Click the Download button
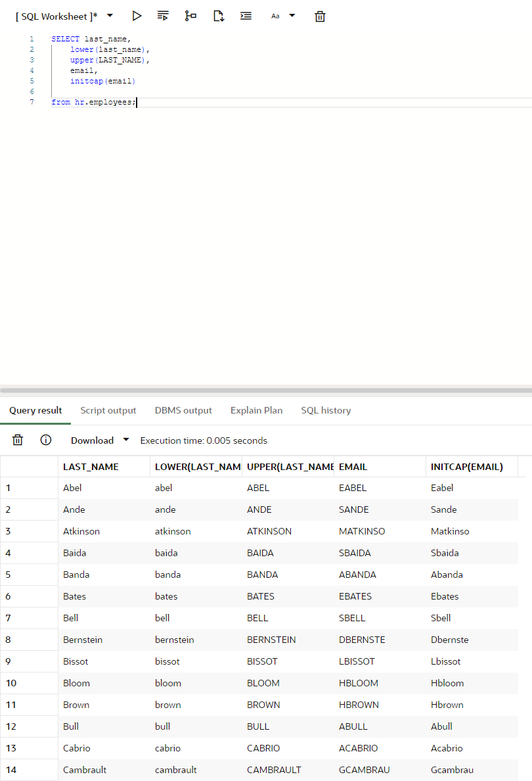 (92, 440)
